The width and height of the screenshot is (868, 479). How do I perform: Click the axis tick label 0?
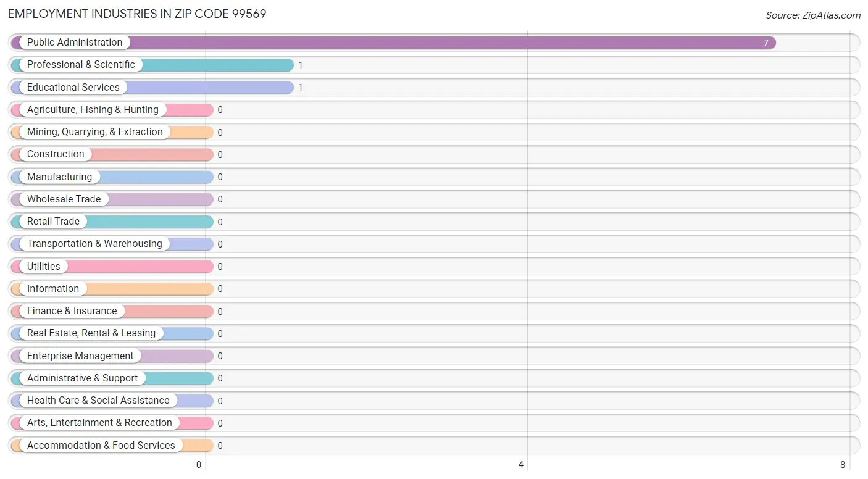199,465
